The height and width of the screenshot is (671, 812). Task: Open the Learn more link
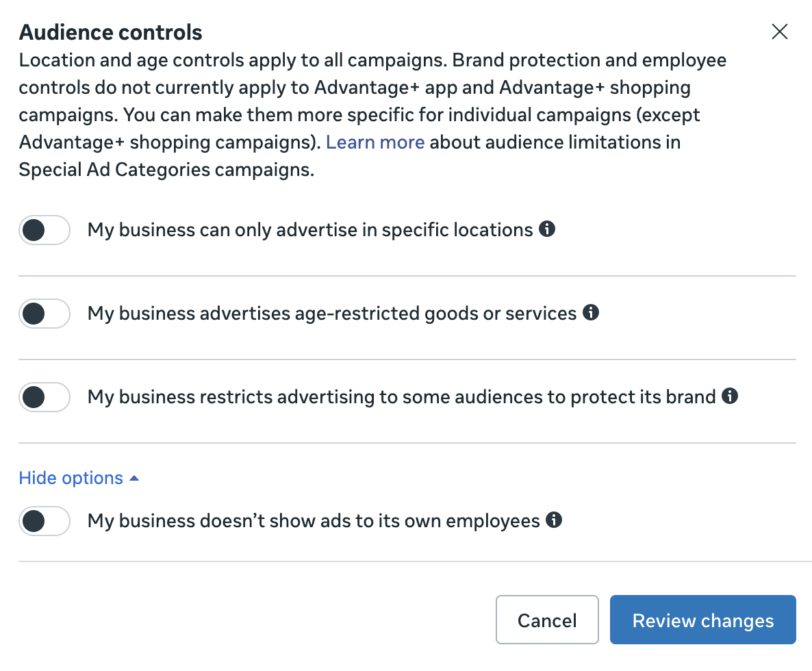pyautogui.click(x=375, y=142)
